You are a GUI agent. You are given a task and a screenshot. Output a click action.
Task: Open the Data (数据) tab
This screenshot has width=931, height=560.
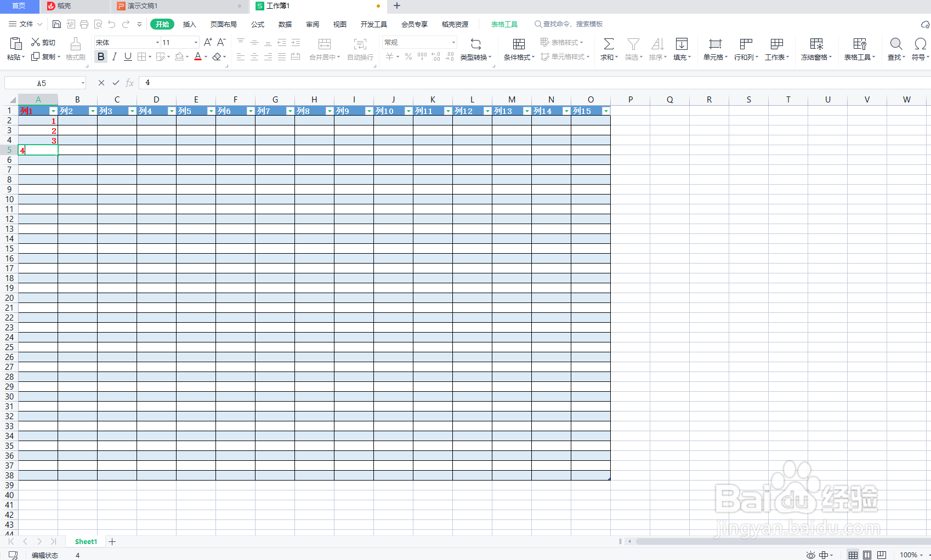tap(285, 24)
